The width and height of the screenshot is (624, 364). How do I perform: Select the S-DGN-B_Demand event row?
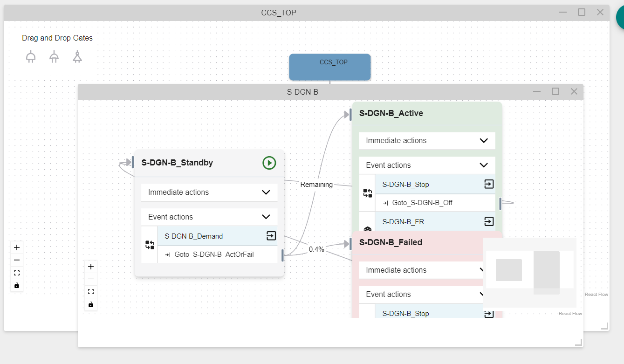coord(217,236)
